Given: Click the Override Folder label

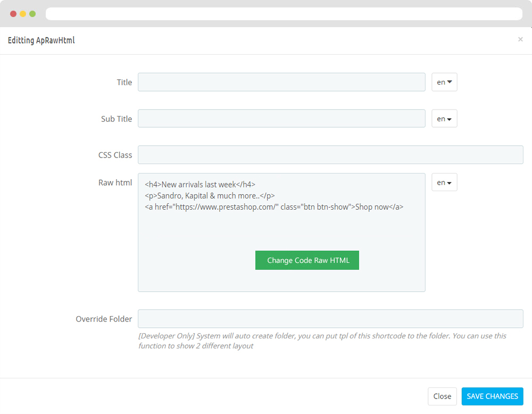Looking at the screenshot, I should click(104, 319).
